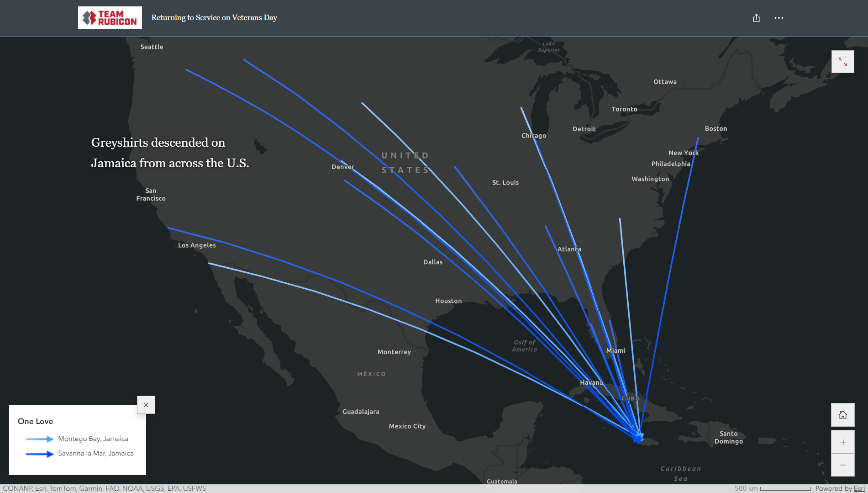Image resolution: width=868 pixels, height=493 pixels.
Task: Select the One Love legend heading
Action: [35, 421]
